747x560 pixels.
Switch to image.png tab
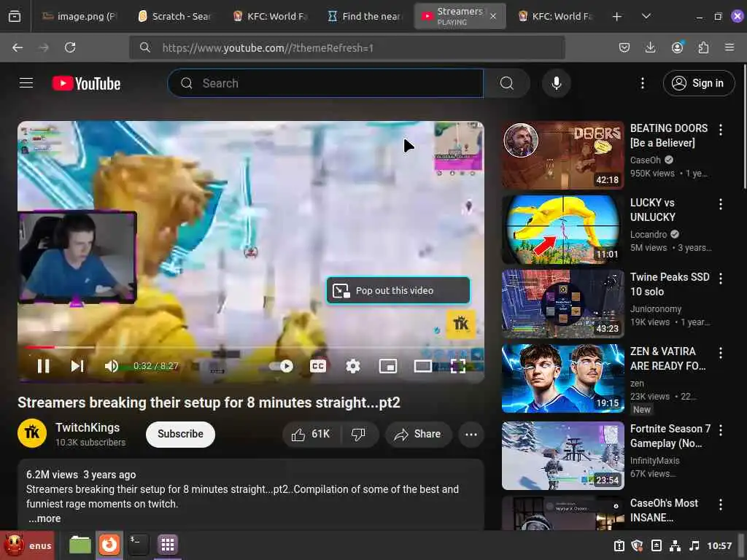click(80, 16)
